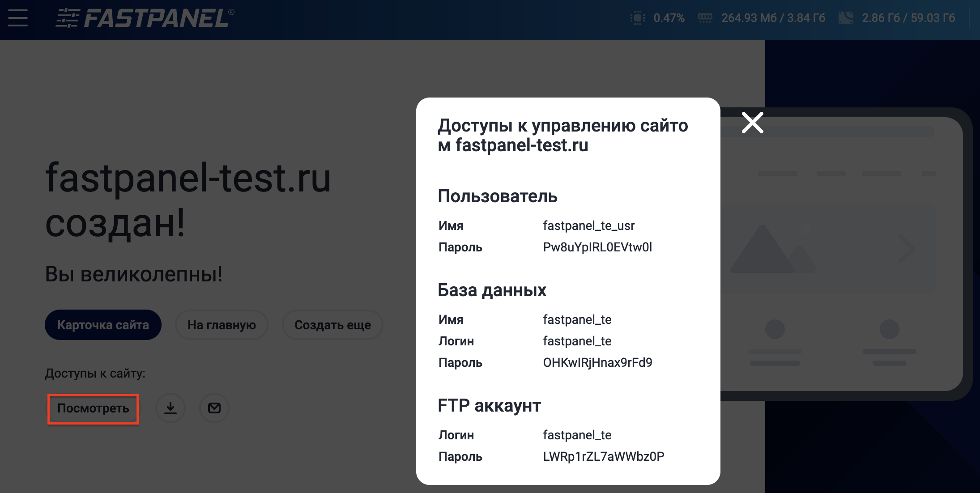Send access credentials by email
Screen dimensions: 980x493
(x=214, y=408)
